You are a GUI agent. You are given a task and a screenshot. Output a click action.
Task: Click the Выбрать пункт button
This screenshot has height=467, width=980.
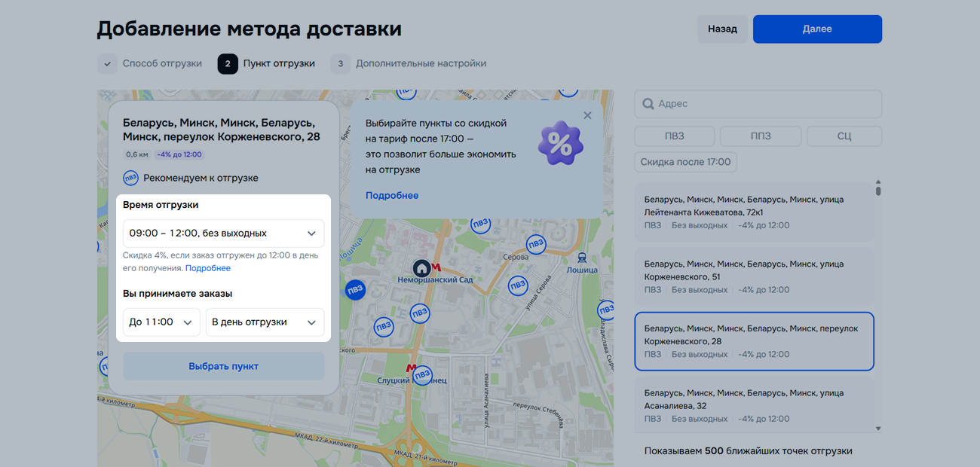coord(223,366)
